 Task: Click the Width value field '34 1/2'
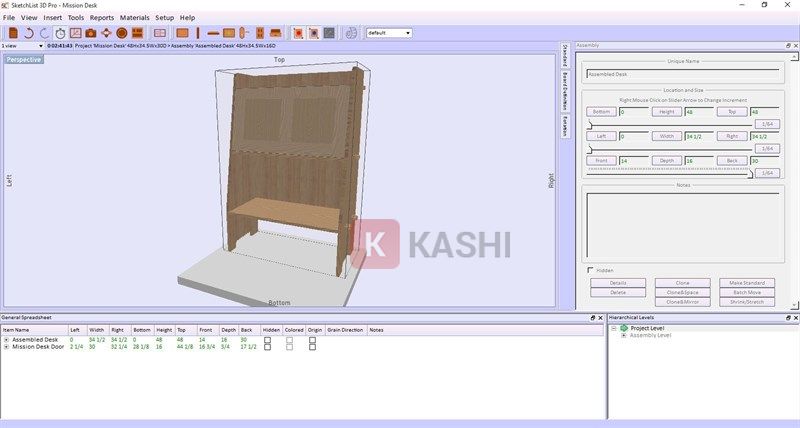coord(699,136)
